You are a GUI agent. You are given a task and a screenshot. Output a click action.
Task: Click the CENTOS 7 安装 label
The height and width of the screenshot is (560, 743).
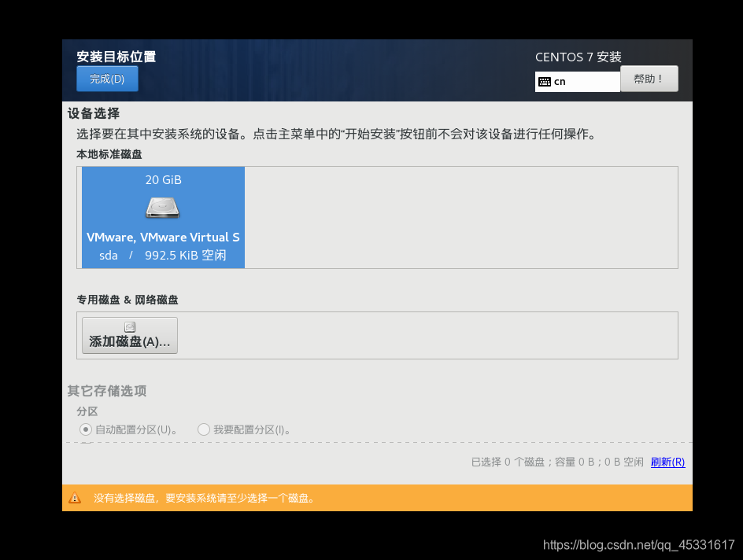(x=578, y=57)
